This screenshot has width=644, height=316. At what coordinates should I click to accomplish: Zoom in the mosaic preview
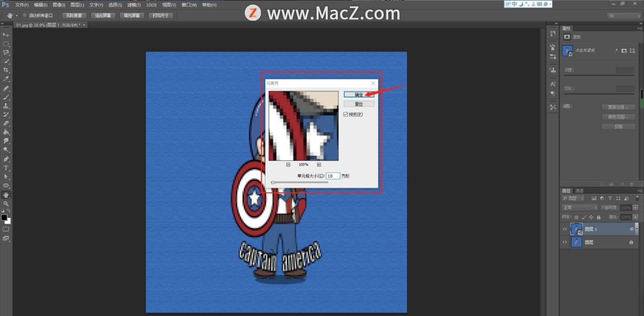click(x=319, y=164)
